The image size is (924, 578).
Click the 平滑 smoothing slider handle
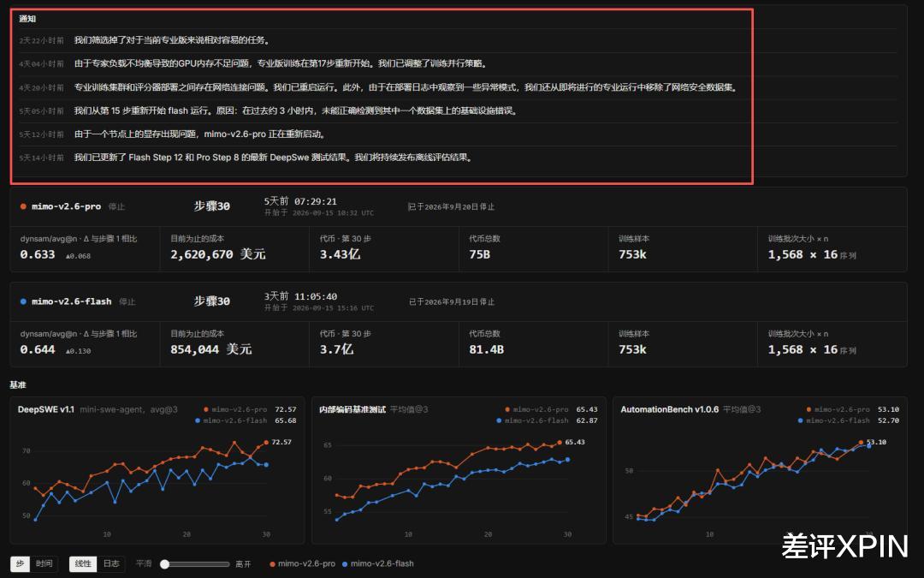click(165, 563)
